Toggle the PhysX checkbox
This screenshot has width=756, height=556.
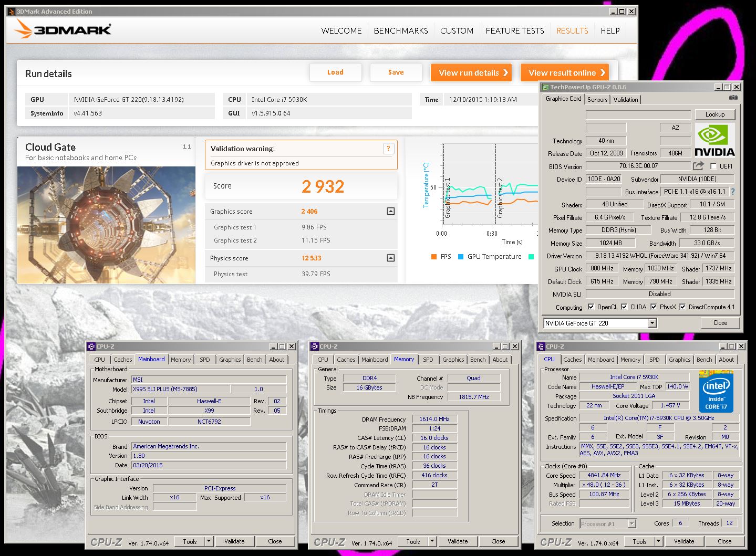click(654, 307)
